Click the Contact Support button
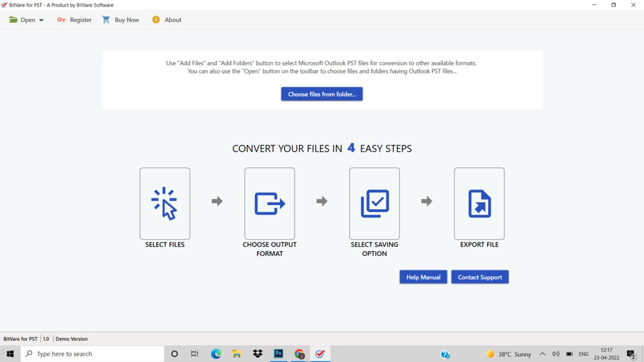The image size is (644, 362). [480, 277]
